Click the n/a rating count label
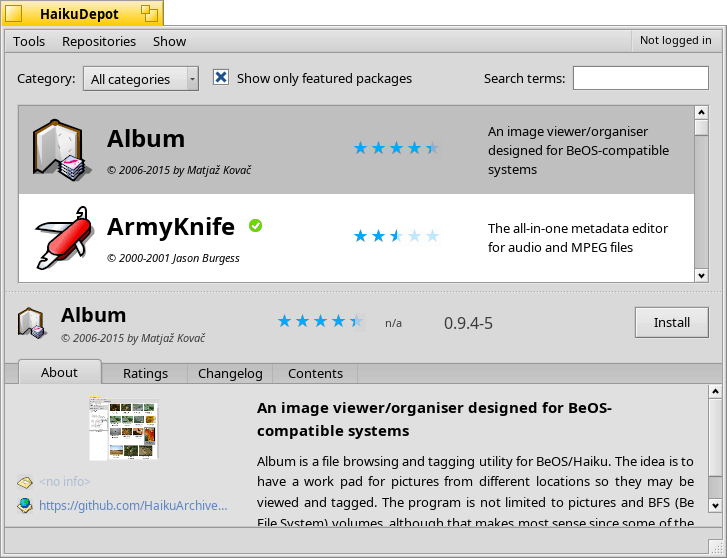This screenshot has width=727, height=558. click(393, 323)
